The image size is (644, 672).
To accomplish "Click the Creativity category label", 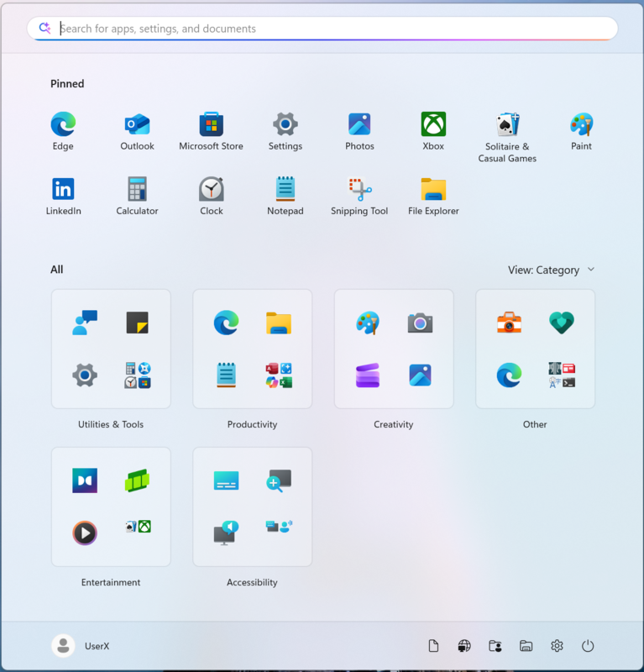I will coord(393,424).
